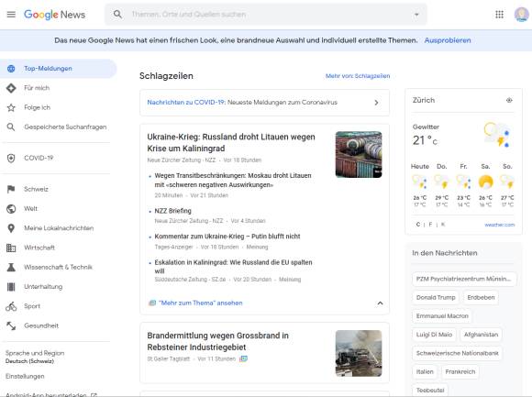Click current Gewitter weather icon
This screenshot has height=397, width=532.
[497, 135]
